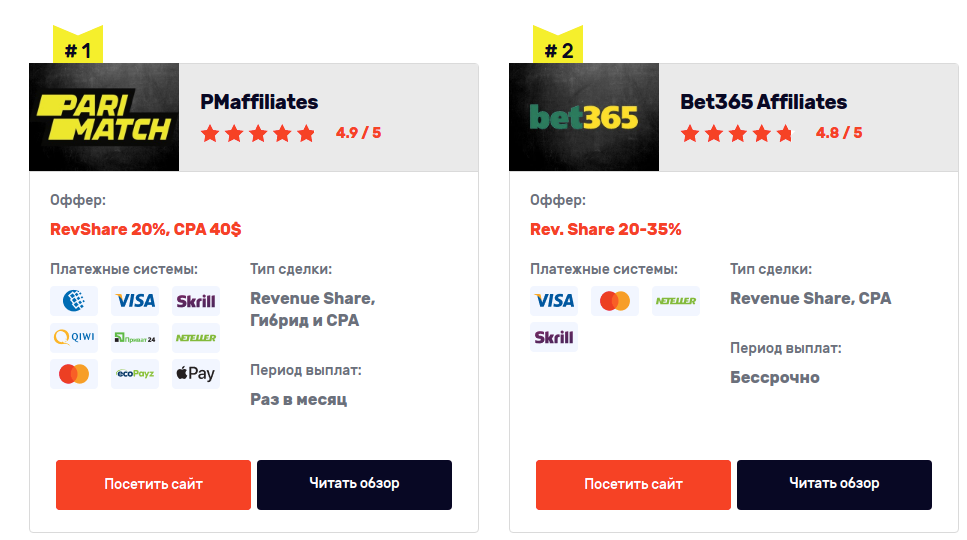The width and height of the screenshot is (967, 540).
Task: Click the ecoPayz payment icon
Action: click(x=135, y=374)
